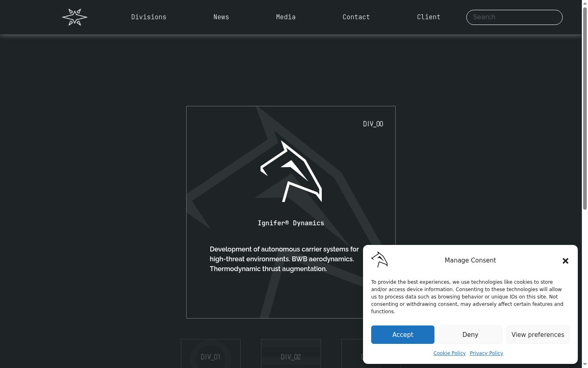Select the DIV_01 division card
Screen dimensions: 588x368
pos(211,354)
